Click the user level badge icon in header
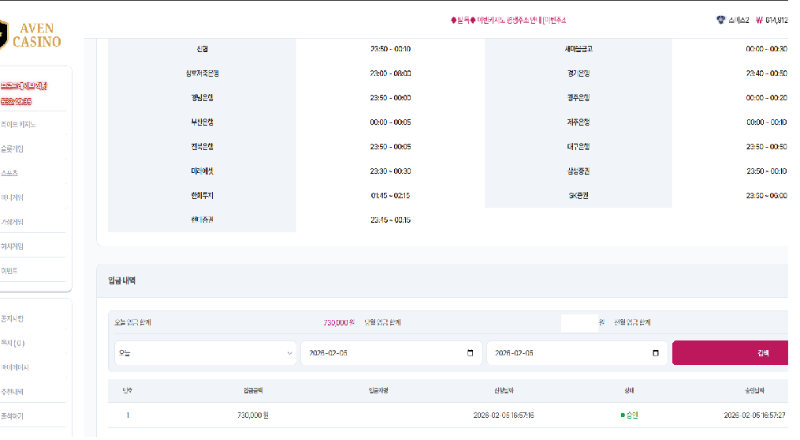Viewport: 800px width, 440px height. [x=721, y=20]
